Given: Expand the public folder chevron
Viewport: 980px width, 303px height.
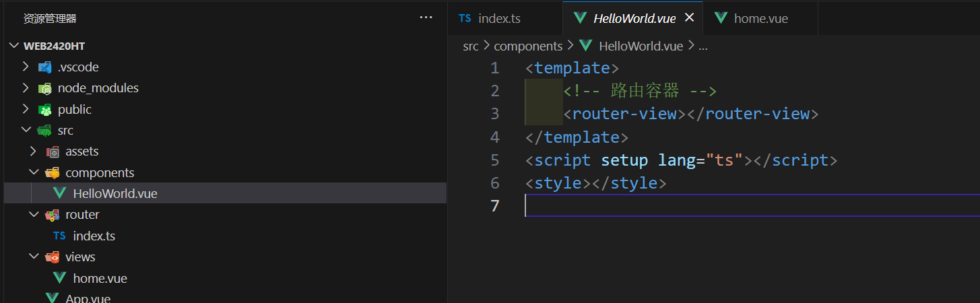Looking at the screenshot, I should 26,109.
